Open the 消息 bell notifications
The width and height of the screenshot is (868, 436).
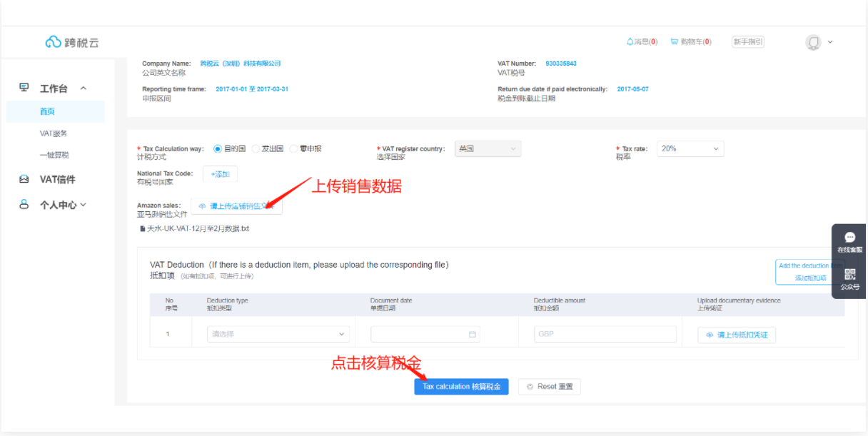[x=642, y=42]
